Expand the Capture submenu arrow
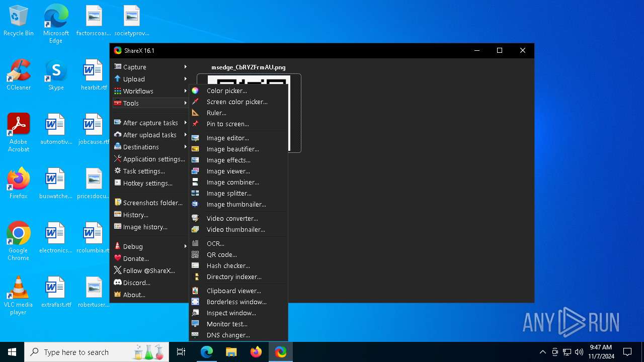 pos(185,67)
